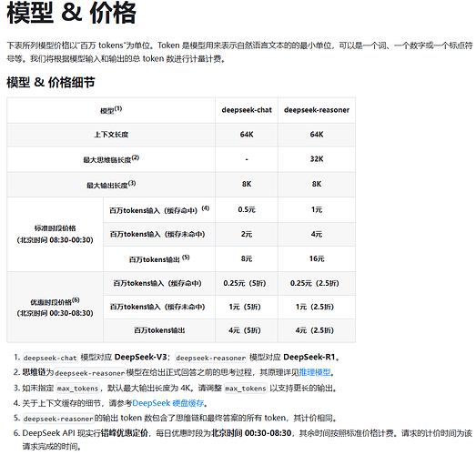Viewport: 476px width, 455px height.
Task: Click the 模型 & 价格细节 section heading
Action: (51, 82)
